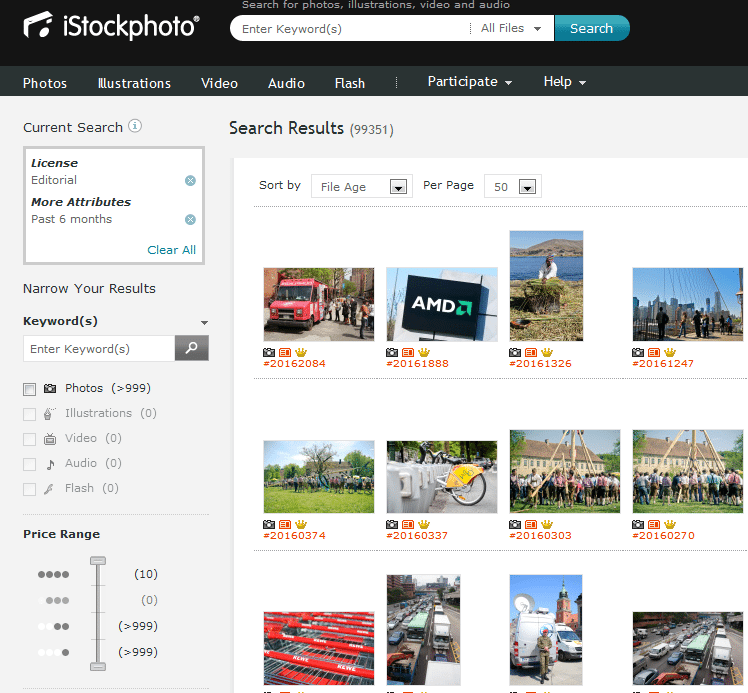Click editorial icon under image #20162084
The image size is (748, 693).
(x=285, y=352)
